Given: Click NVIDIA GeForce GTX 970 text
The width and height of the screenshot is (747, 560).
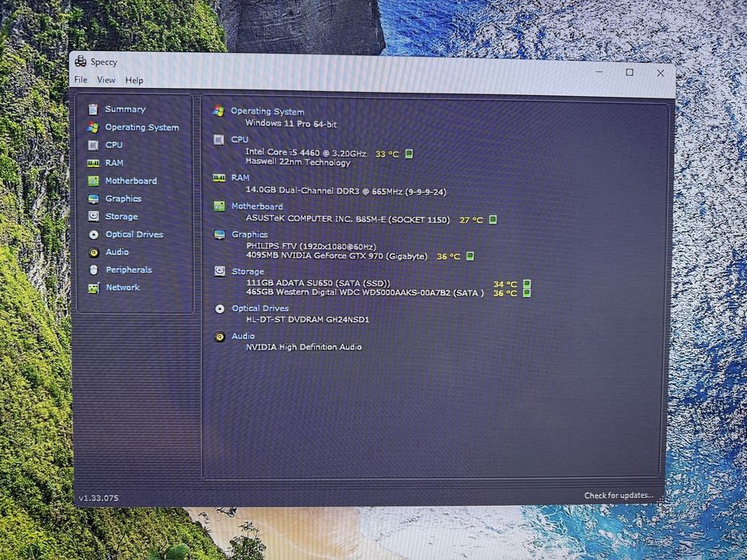Looking at the screenshot, I should click(x=337, y=256).
